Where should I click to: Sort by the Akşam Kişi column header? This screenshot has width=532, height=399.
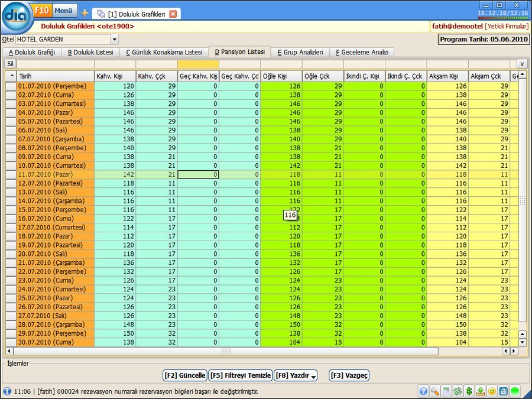coord(447,76)
